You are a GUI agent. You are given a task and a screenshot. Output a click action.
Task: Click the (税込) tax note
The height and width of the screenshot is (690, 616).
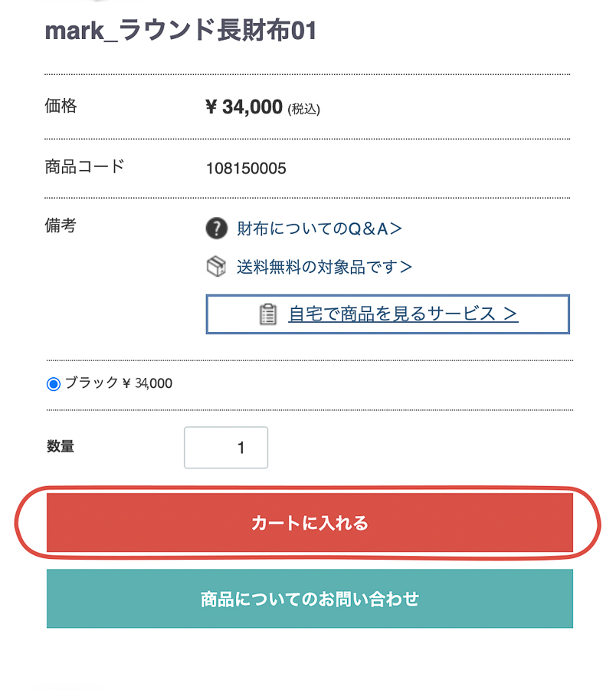pyautogui.click(x=303, y=109)
